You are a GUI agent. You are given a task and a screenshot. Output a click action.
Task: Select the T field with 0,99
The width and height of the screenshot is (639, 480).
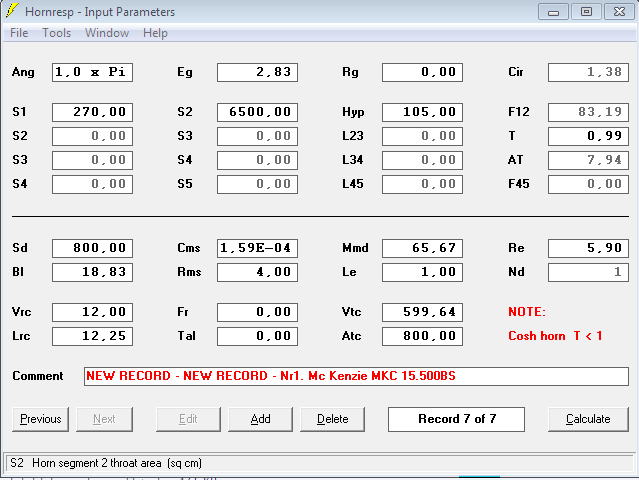588,137
